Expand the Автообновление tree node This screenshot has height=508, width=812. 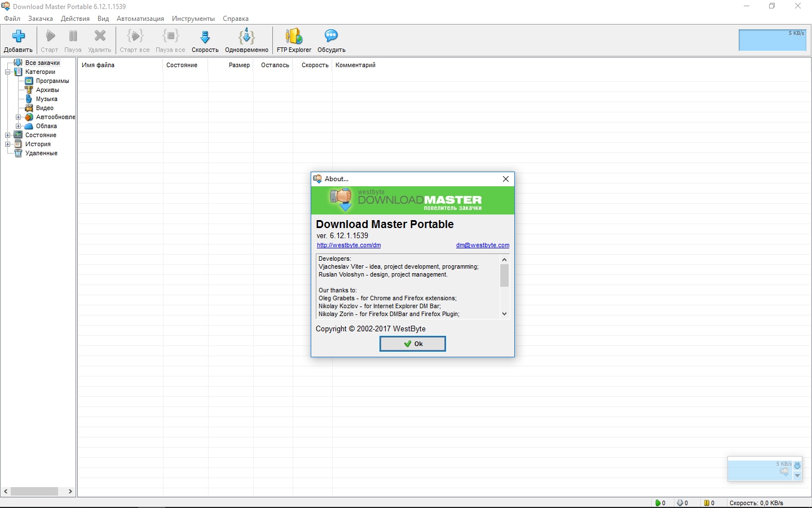(19, 117)
